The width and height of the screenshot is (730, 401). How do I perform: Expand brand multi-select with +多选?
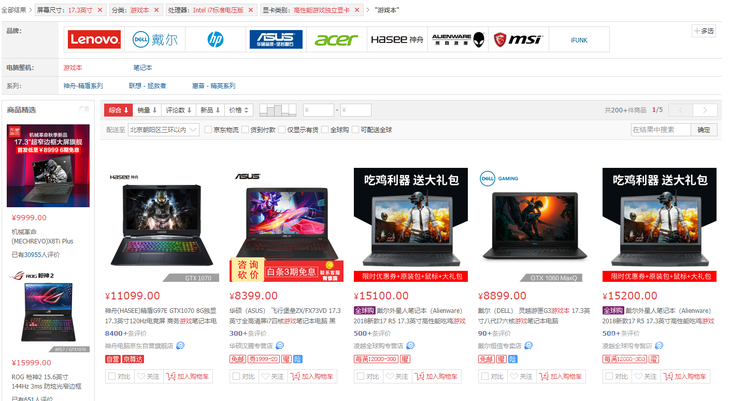[703, 31]
